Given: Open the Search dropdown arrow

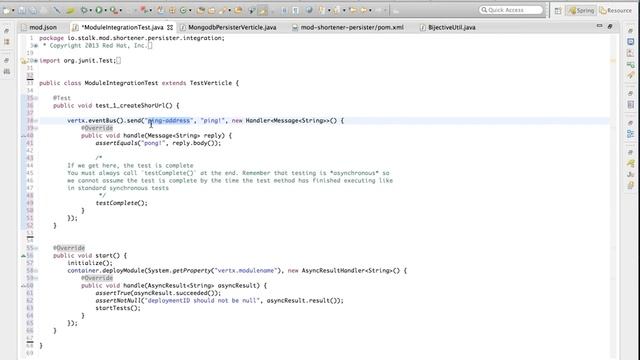Looking at the screenshot, I should [x=229, y=10].
